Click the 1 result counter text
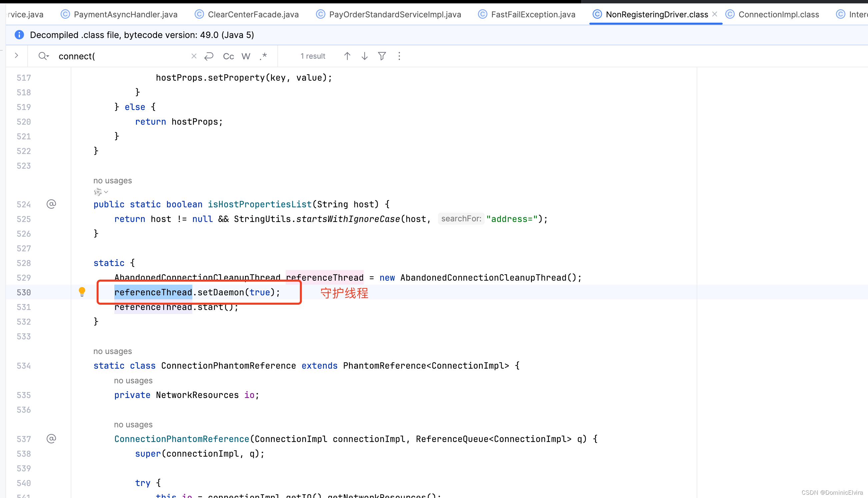868x498 pixels. (x=313, y=56)
